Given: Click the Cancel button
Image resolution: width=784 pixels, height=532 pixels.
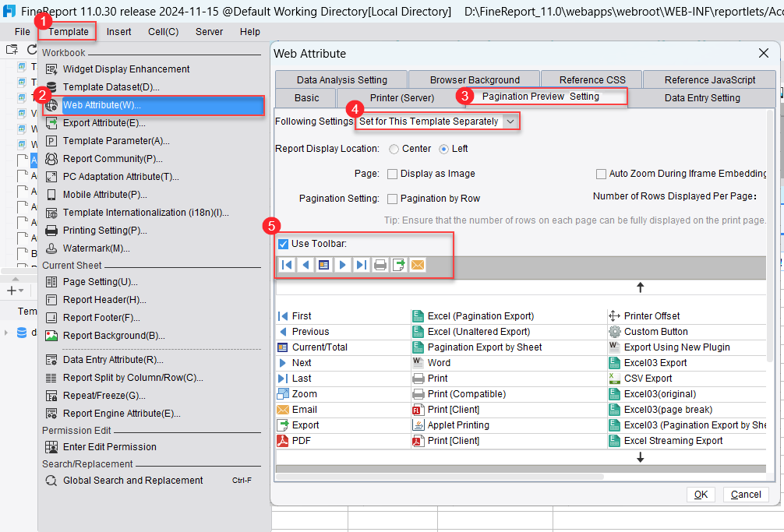Looking at the screenshot, I should click(x=746, y=495).
